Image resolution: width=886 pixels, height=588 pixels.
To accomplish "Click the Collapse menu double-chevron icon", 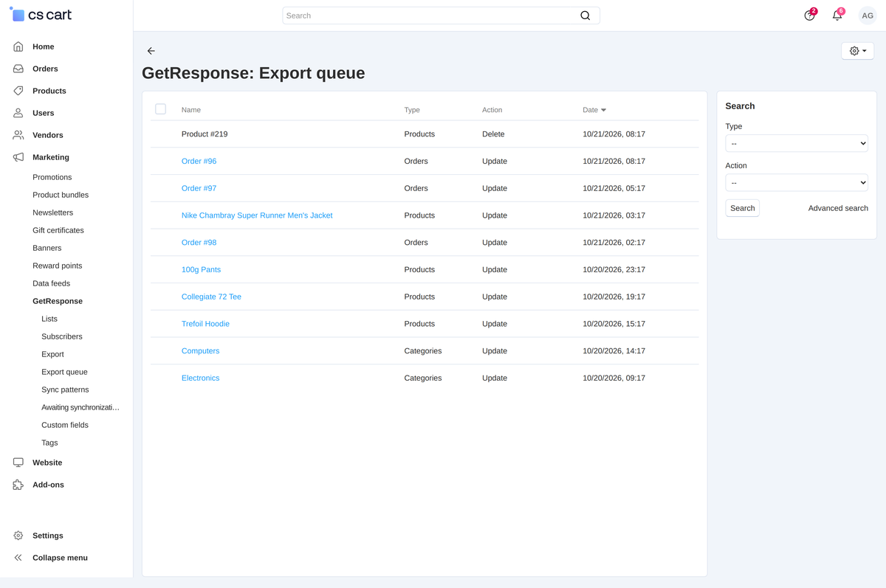I will coord(18,558).
